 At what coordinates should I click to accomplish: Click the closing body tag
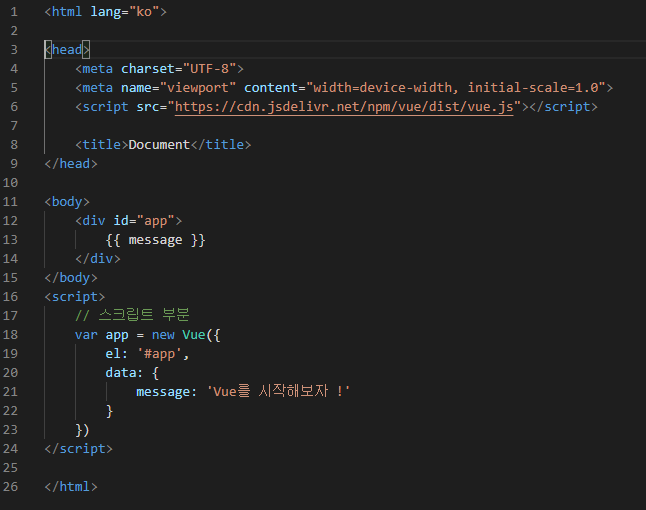point(71,278)
